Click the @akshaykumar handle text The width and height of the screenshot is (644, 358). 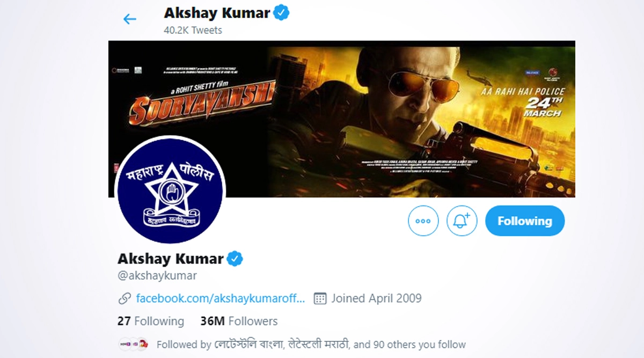(x=157, y=276)
